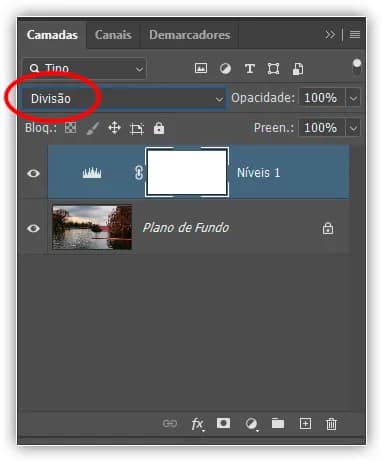383x462 pixels.
Task: Create new fill or adjustment layer
Action: [252, 424]
